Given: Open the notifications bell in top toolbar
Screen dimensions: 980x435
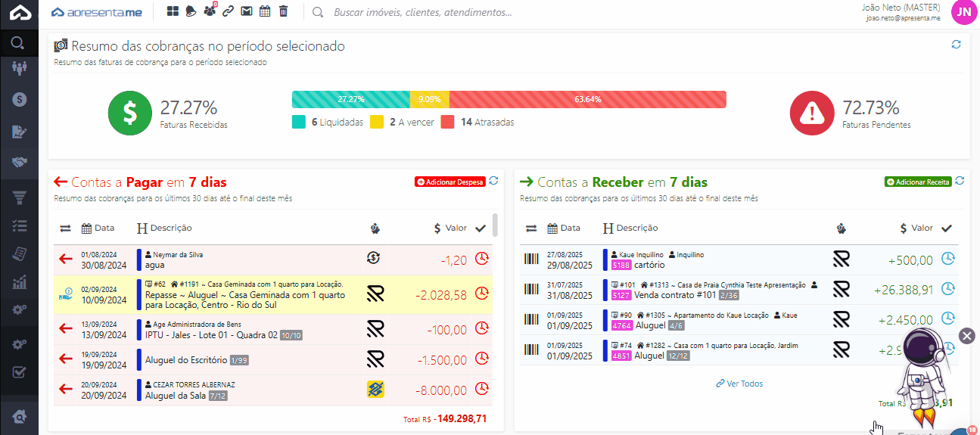Looking at the screenshot, I should click(191, 11).
